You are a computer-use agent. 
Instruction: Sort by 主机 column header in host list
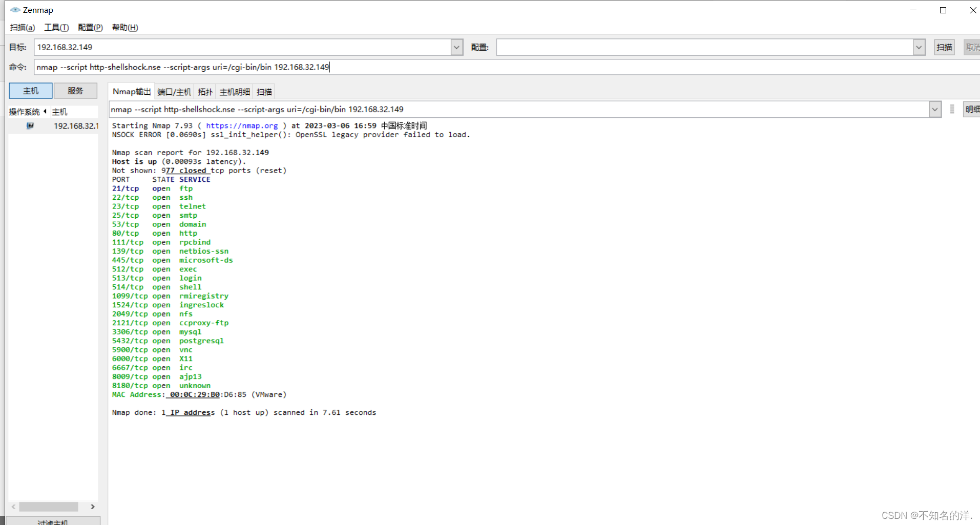(x=74, y=112)
